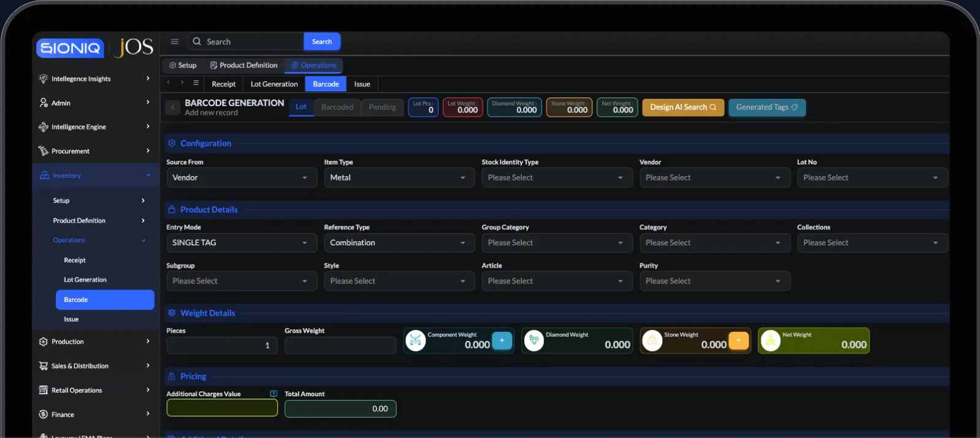Image resolution: width=980 pixels, height=438 pixels.
Task: Open the Item Type dropdown
Action: (399, 177)
